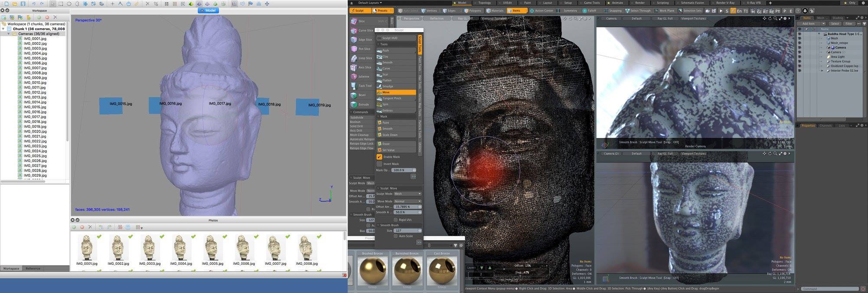Viewport: 868px width, 293px height.
Task: Open the Channels tab
Action: [x=826, y=126]
